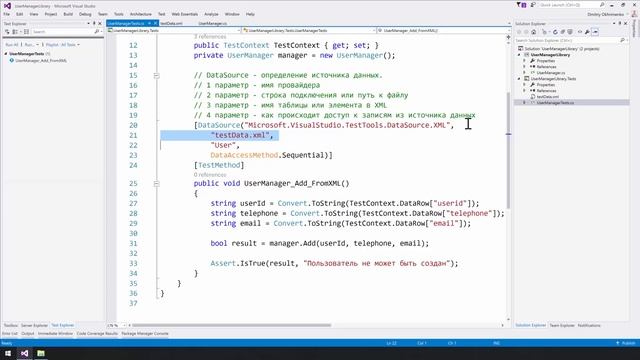Expand the UserManager.cs node arrow
This screenshot has width=640, height=360.
click(525, 73)
